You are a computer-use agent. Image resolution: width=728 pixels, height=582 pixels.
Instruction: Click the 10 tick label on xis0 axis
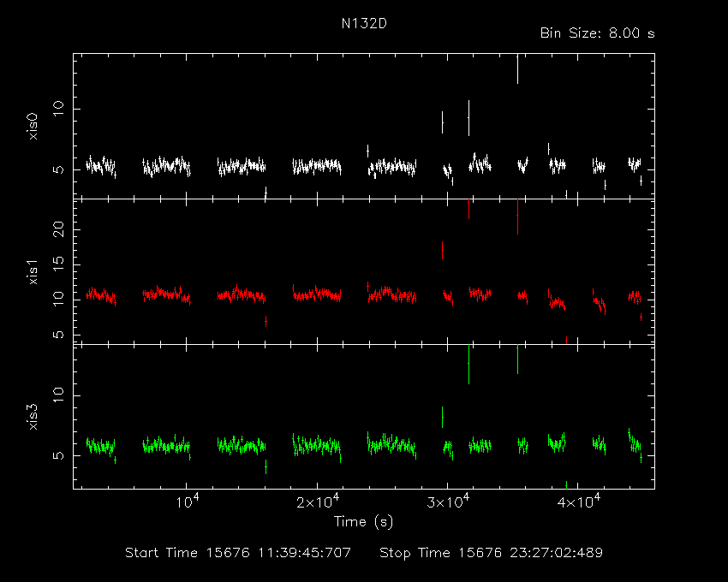[x=58, y=110]
